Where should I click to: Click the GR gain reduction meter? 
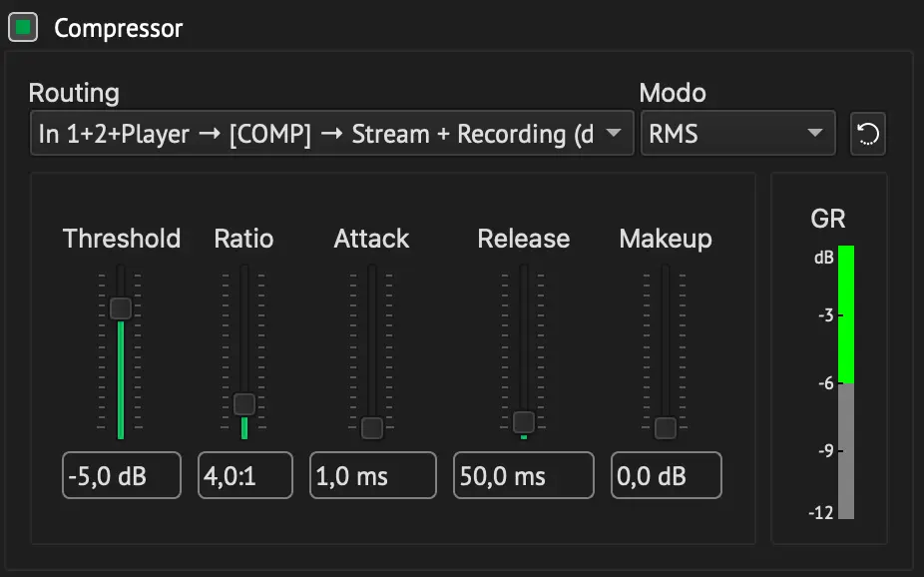point(846,382)
